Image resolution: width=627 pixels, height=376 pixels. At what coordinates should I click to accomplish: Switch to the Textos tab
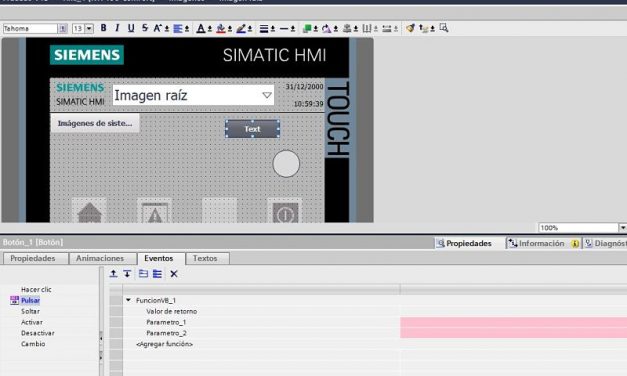(x=205, y=258)
